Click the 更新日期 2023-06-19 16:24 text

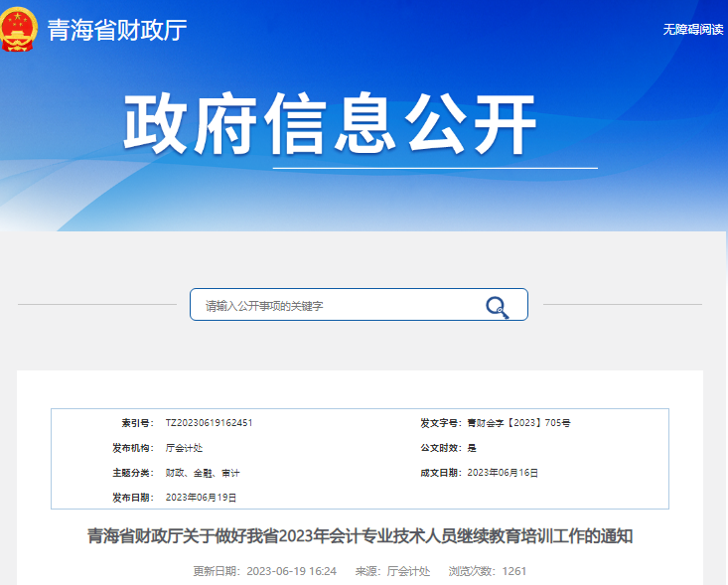point(264,571)
